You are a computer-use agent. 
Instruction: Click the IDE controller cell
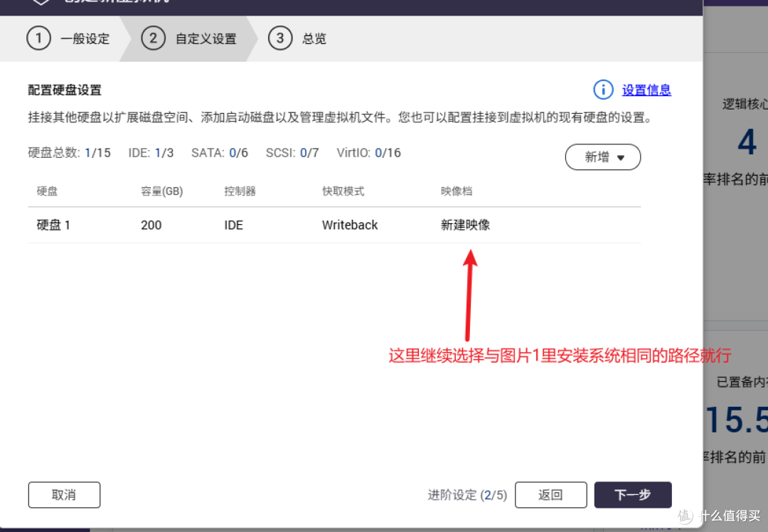click(234, 225)
